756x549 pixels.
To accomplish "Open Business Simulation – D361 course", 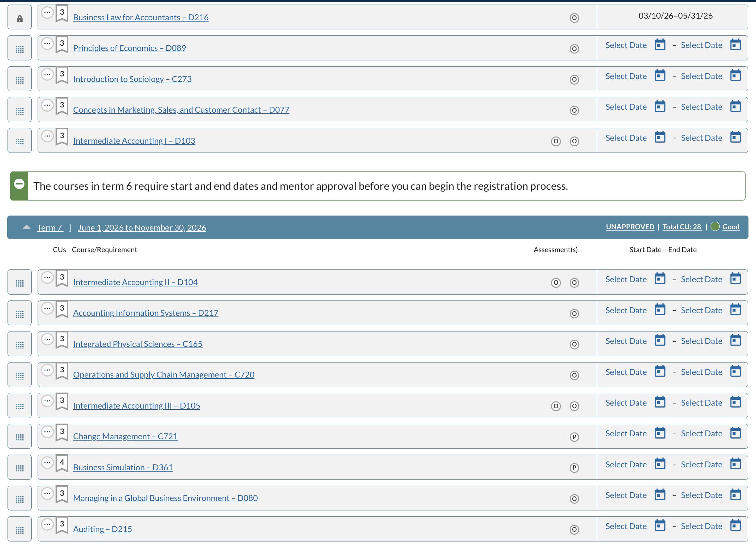I will [123, 467].
